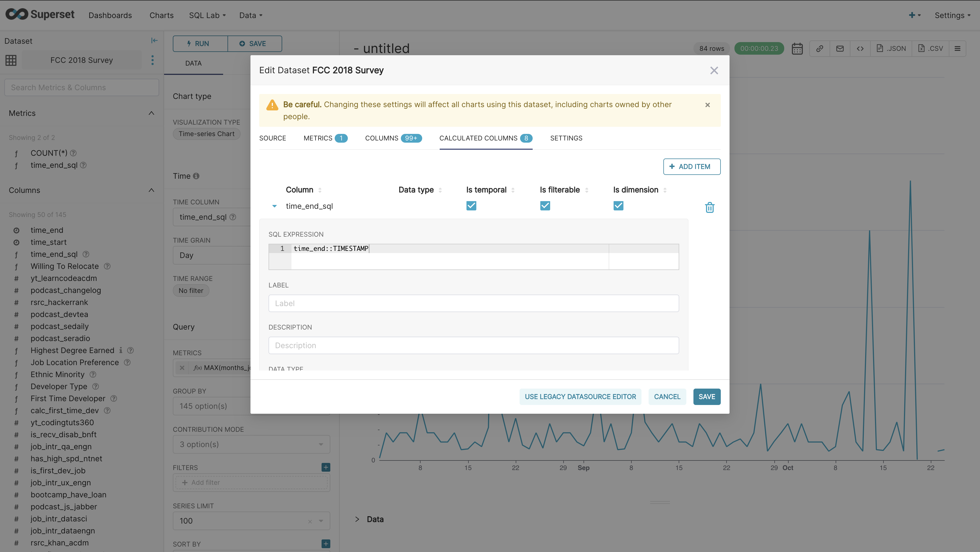The width and height of the screenshot is (980, 552).
Task: Click Add Item button
Action: tap(692, 166)
